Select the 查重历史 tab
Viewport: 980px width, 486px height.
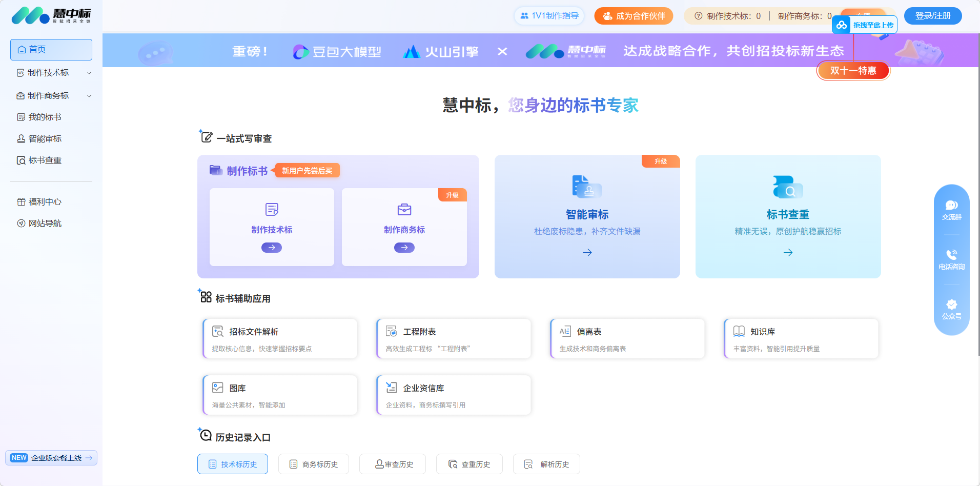[x=469, y=464]
